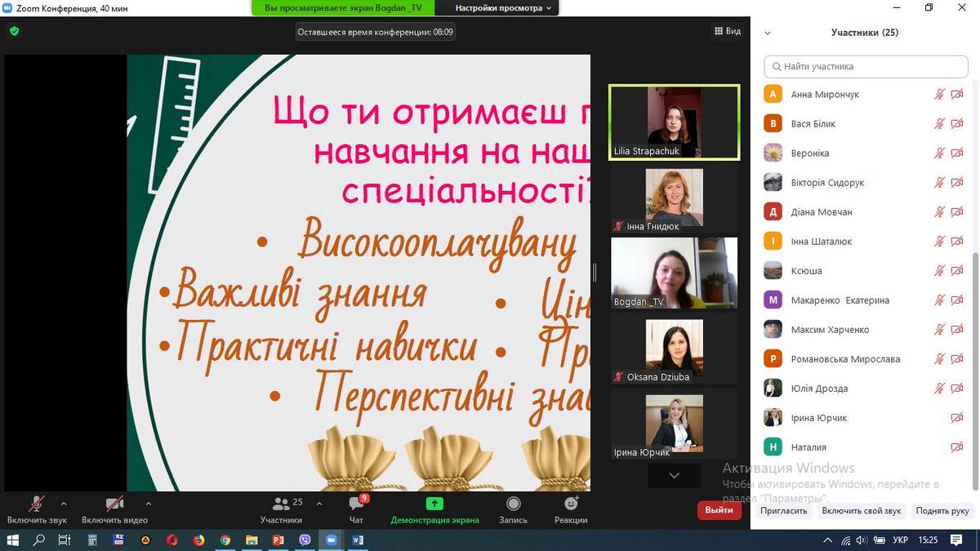Screen dimensions: 980x551
Task: Start screen sharing with green button
Action: pyautogui.click(x=434, y=504)
